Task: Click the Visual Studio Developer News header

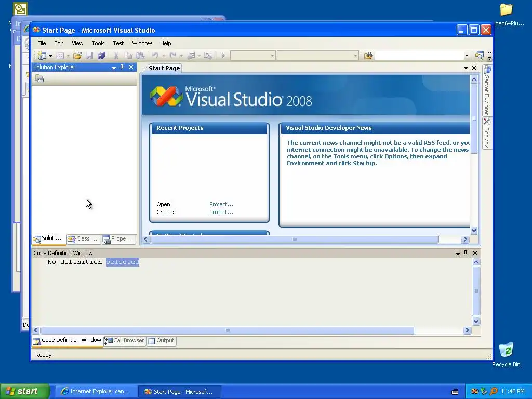Action: pos(375,128)
